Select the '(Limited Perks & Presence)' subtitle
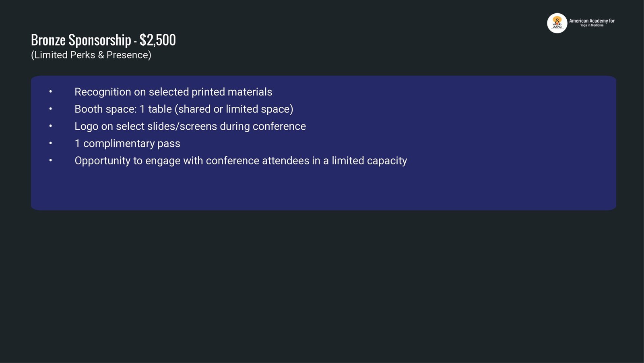The image size is (644, 363). point(91,55)
